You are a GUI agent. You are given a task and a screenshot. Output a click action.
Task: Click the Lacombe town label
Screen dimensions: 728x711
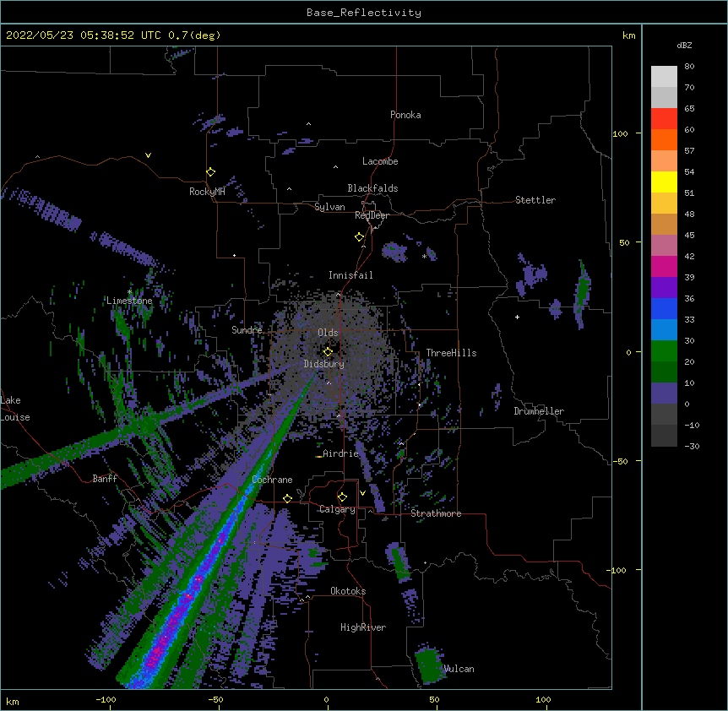click(380, 161)
